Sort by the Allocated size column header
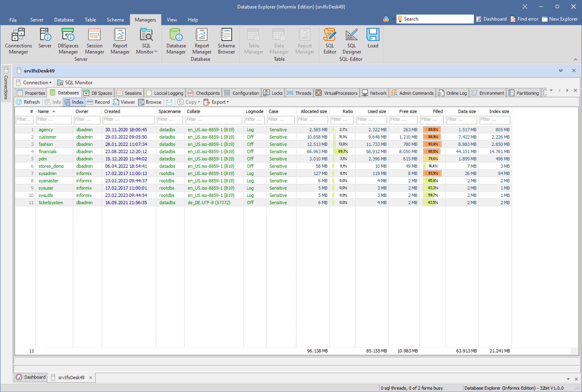Viewport: 582px width, 392px height. click(313, 111)
